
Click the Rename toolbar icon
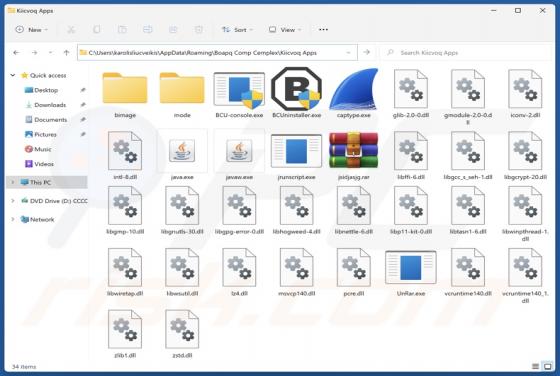click(x=148, y=30)
